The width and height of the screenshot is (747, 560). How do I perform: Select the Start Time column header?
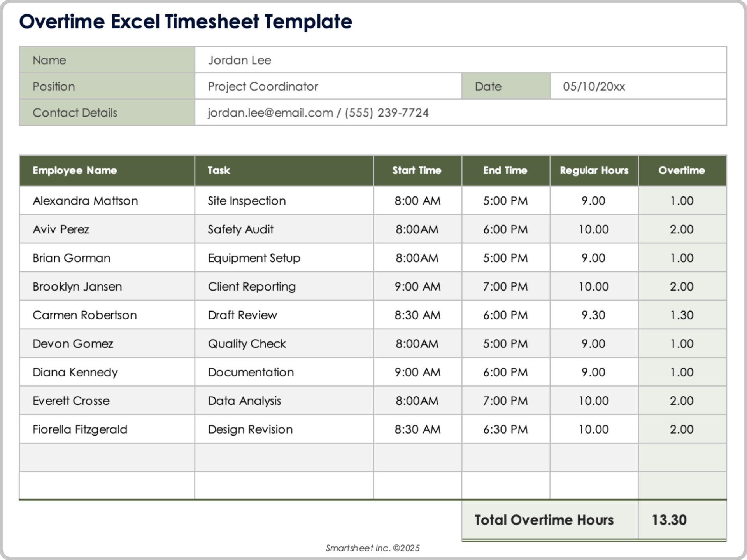point(417,170)
